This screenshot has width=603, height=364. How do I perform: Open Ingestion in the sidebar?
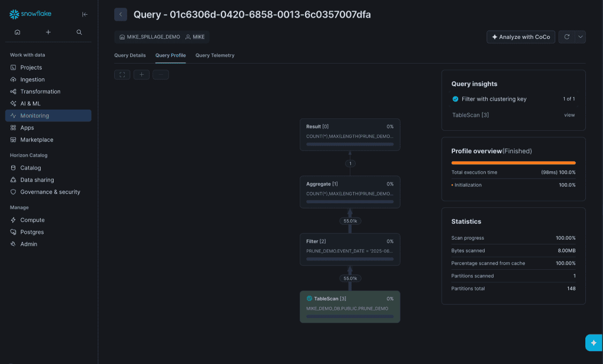[x=48, y=80]
